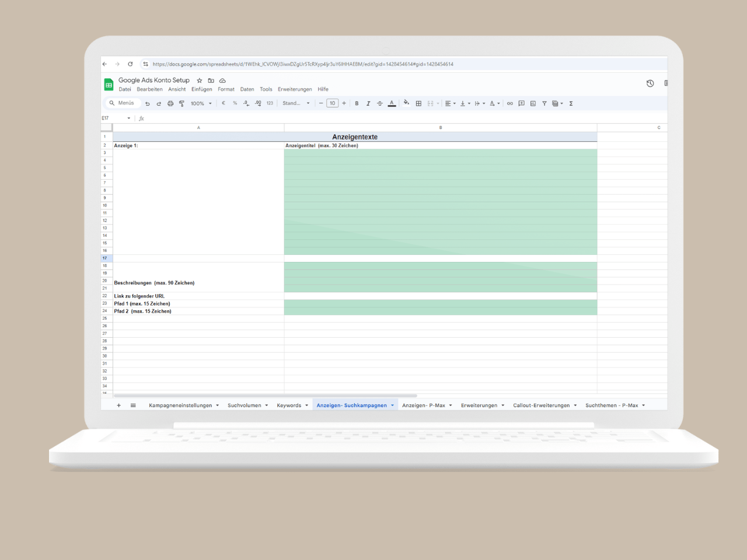Open all sheets list button
The image size is (747, 560).
pyautogui.click(x=133, y=405)
